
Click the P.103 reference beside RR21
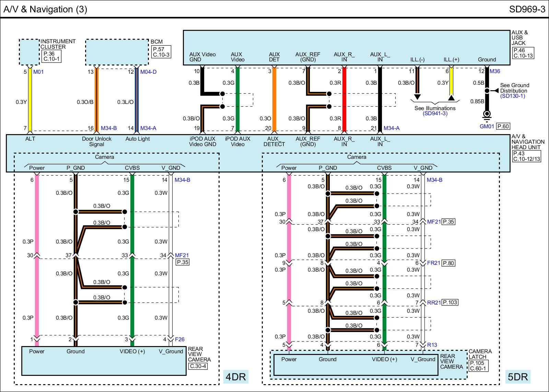tap(450, 302)
